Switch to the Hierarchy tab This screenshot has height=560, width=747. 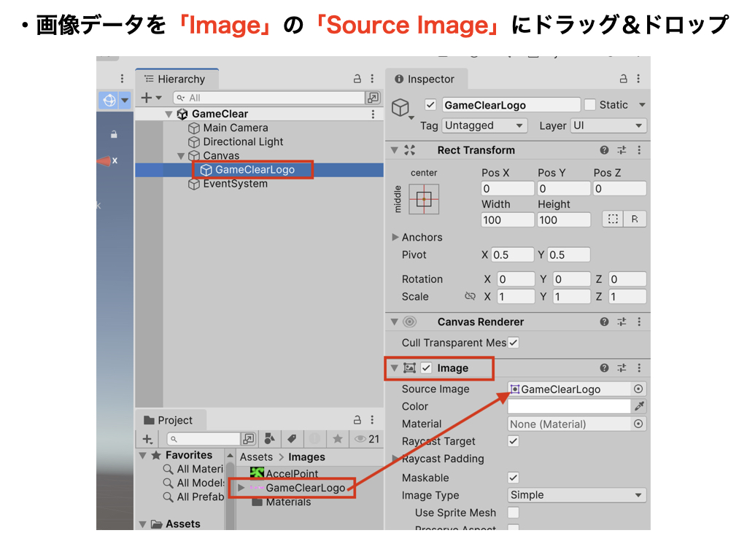[176, 79]
